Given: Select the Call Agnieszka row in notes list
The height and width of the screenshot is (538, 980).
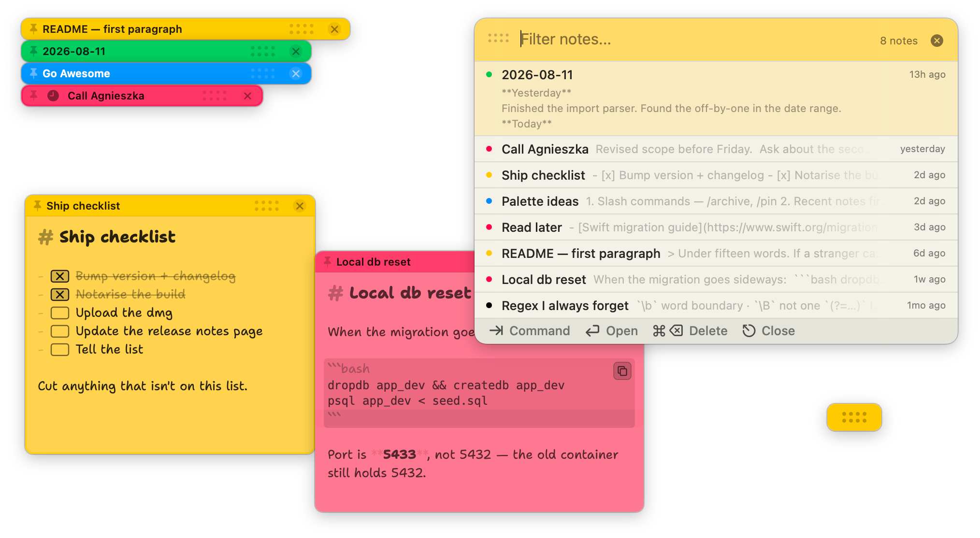Looking at the screenshot, I should (x=716, y=149).
